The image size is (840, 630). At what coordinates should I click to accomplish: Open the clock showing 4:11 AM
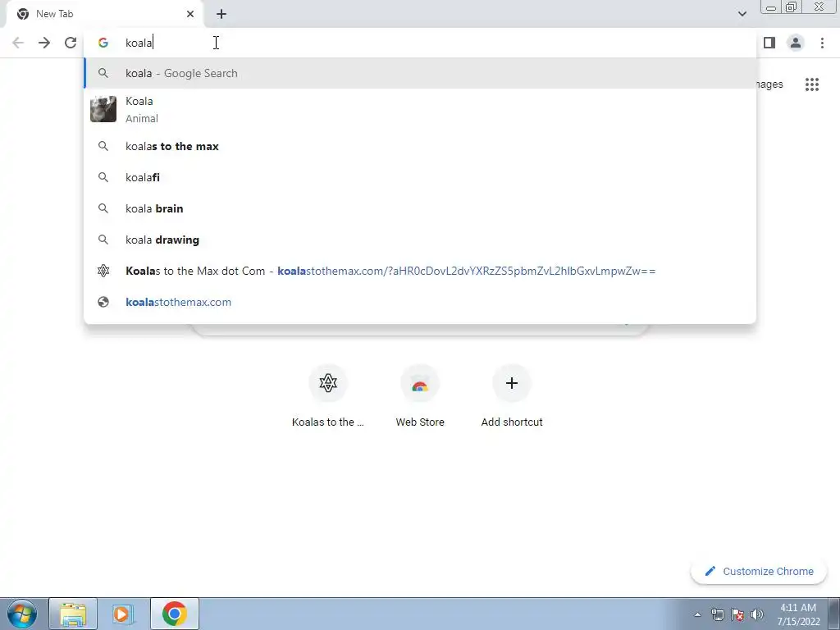click(x=798, y=614)
